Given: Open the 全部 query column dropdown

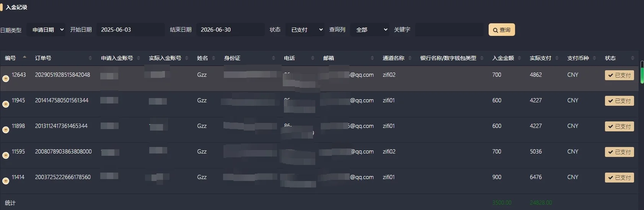Looking at the screenshot, I should 370,30.
